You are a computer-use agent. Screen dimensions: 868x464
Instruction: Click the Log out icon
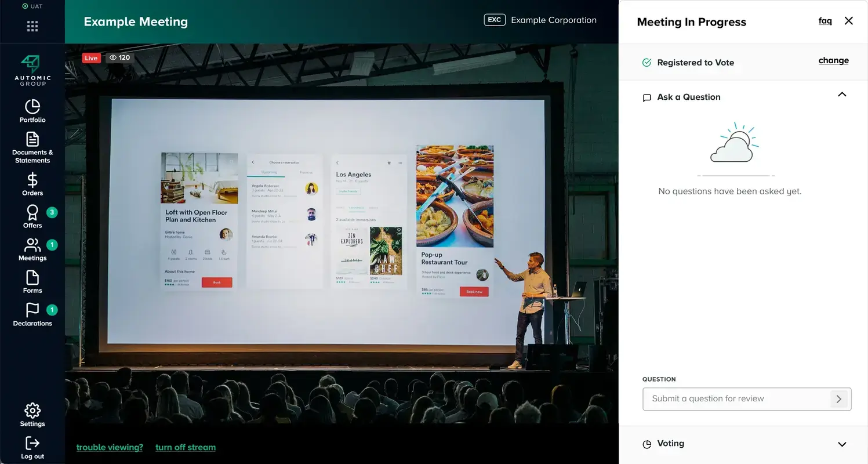click(x=32, y=443)
